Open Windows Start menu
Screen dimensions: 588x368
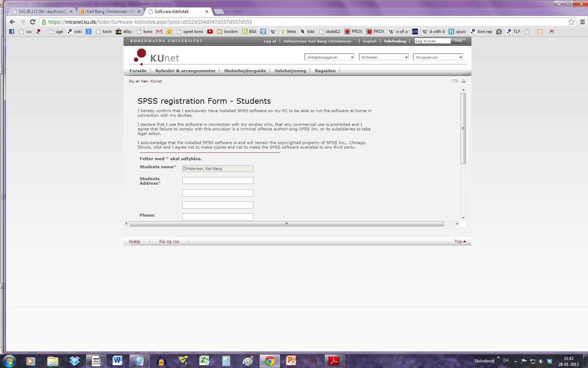tap(9, 361)
